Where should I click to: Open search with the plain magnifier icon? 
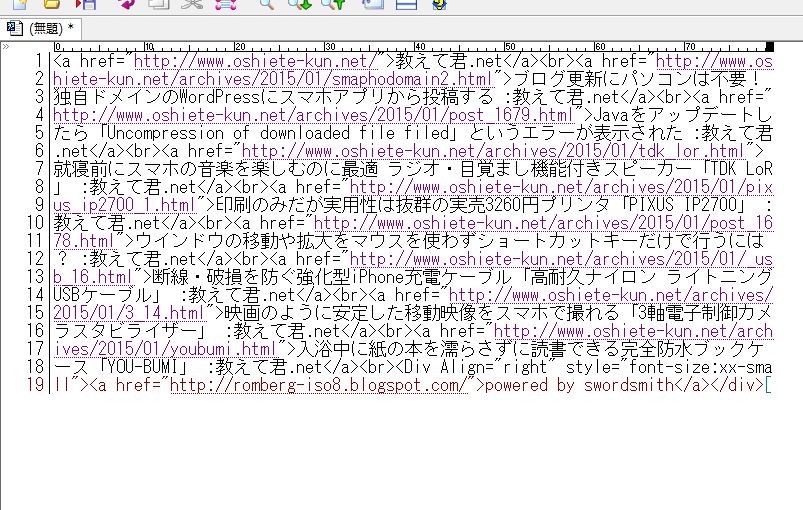pos(267,5)
